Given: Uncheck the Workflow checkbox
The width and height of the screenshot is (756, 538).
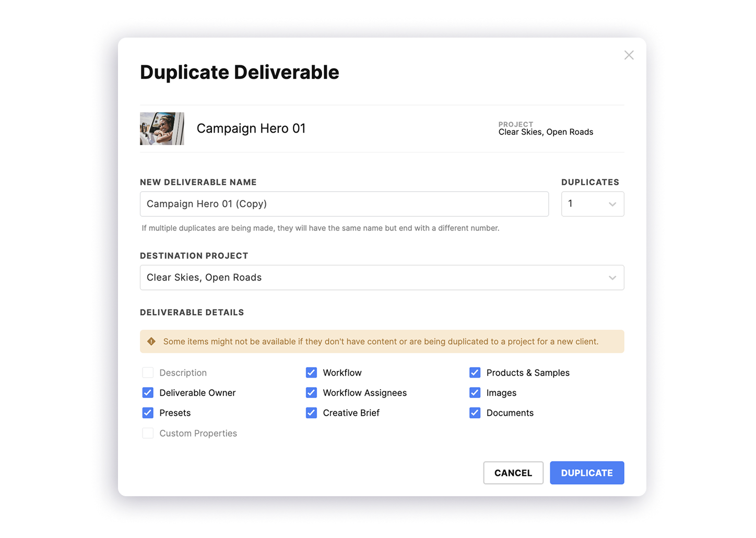Looking at the screenshot, I should point(311,373).
